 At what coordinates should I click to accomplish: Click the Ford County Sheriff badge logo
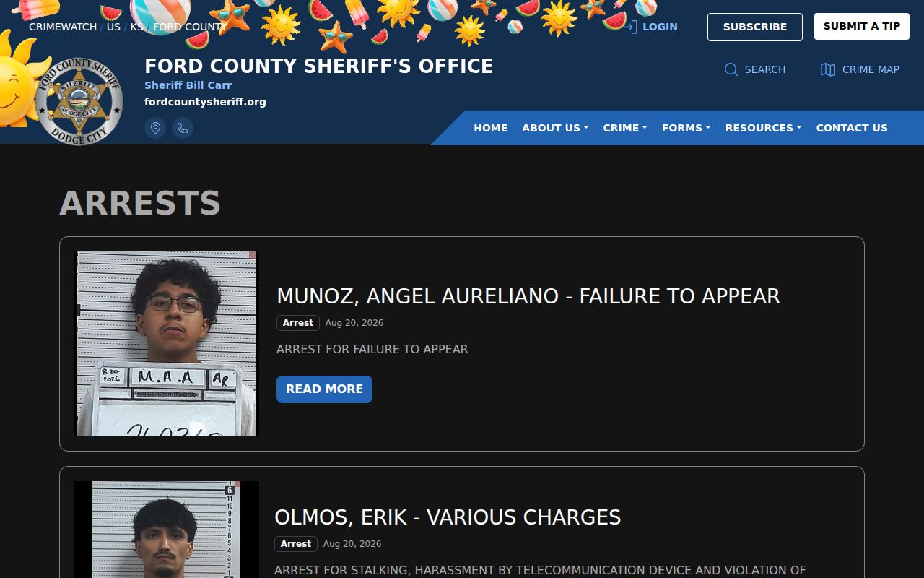coord(79,101)
